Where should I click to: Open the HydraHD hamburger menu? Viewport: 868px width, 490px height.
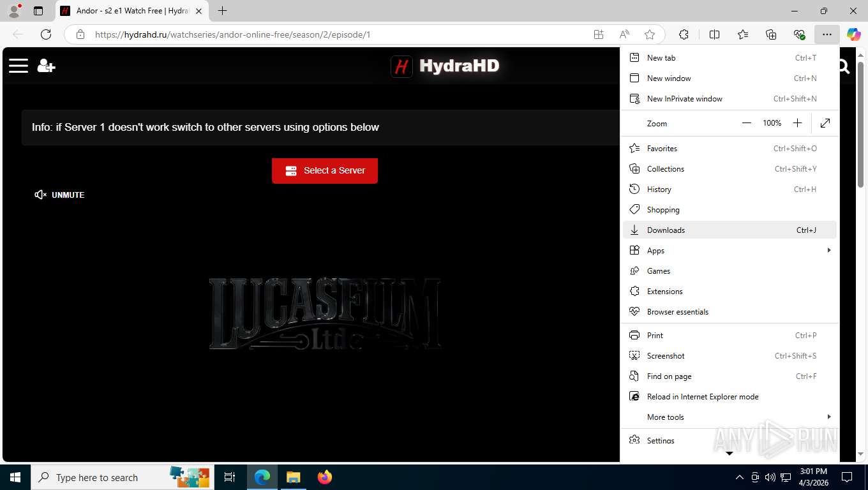[x=19, y=66]
